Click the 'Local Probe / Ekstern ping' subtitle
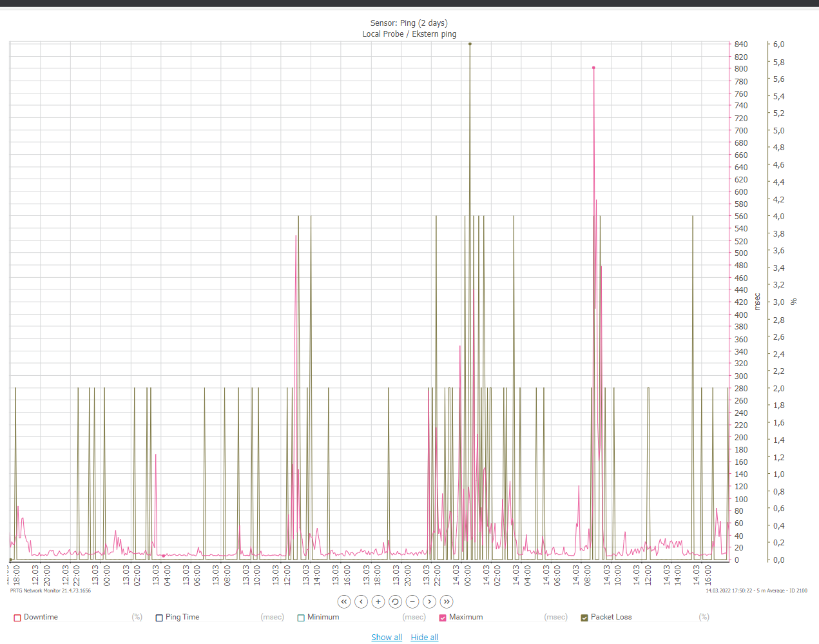 409,34
